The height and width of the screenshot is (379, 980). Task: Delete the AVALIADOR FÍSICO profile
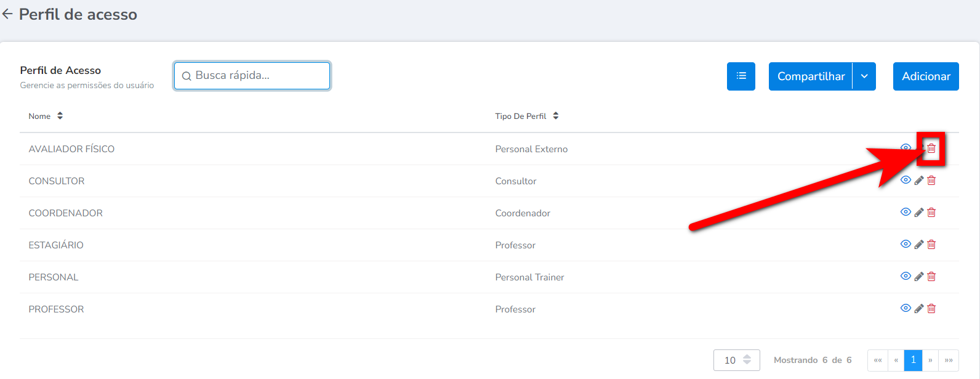pyautogui.click(x=931, y=149)
